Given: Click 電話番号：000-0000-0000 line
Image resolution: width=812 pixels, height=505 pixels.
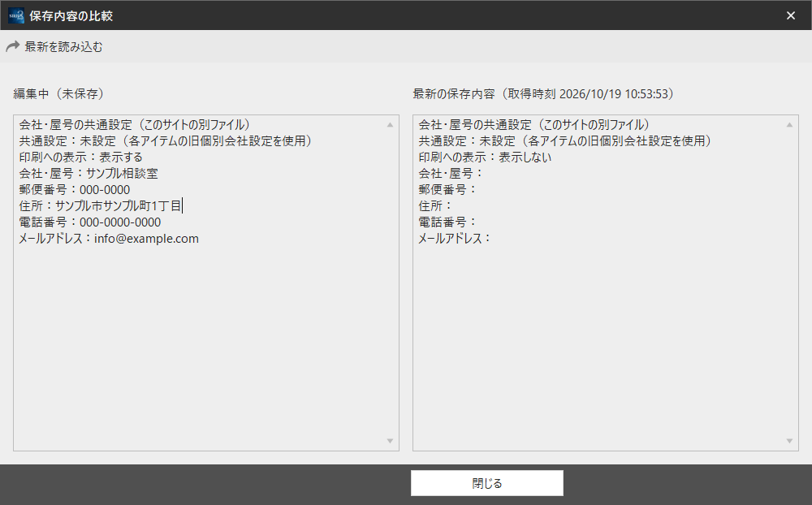Looking at the screenshot, I should pyautogui.click(x=90, y=222).
